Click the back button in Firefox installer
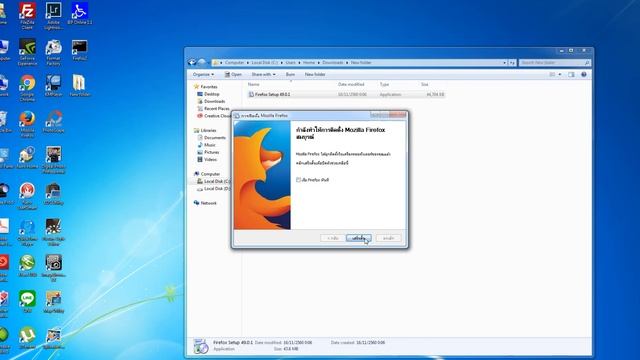Image resolution: width=640 pixels, height=360 pixels. [333, 238]
